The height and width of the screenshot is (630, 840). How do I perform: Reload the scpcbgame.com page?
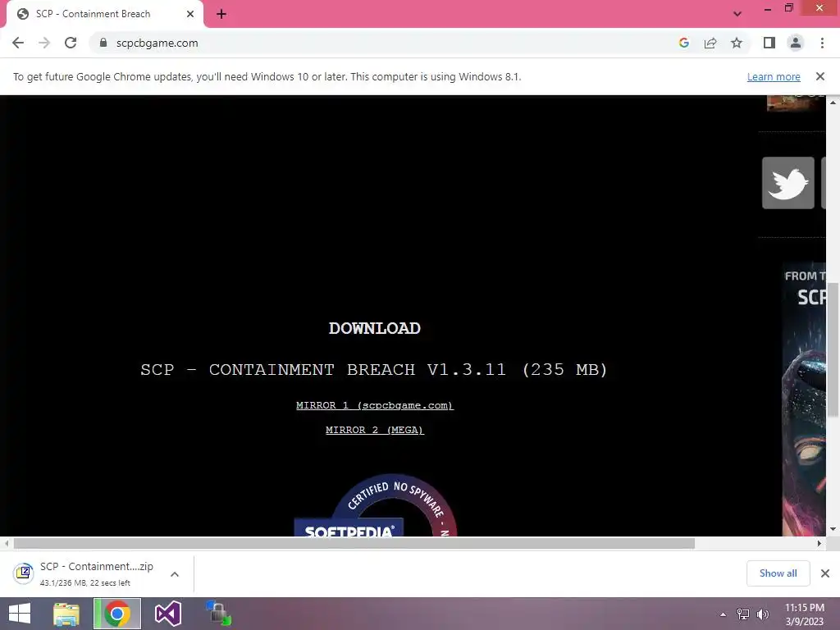click(71, 43)
